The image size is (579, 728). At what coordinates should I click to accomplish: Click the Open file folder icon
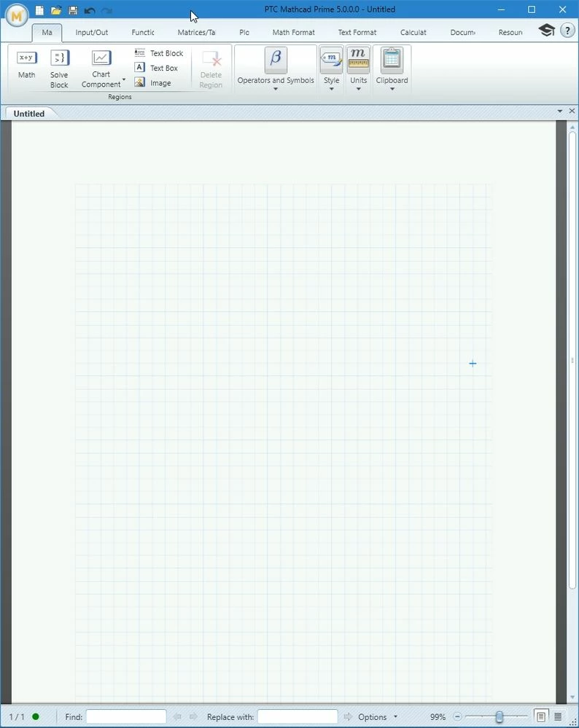56,10
